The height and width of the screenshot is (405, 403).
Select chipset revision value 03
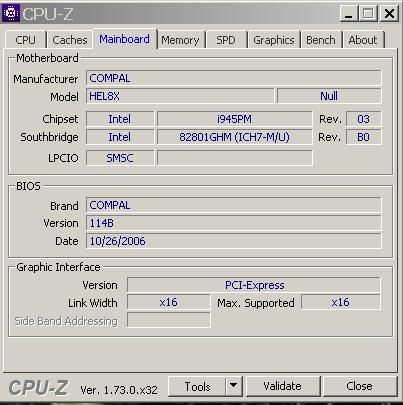click(363, 119)
